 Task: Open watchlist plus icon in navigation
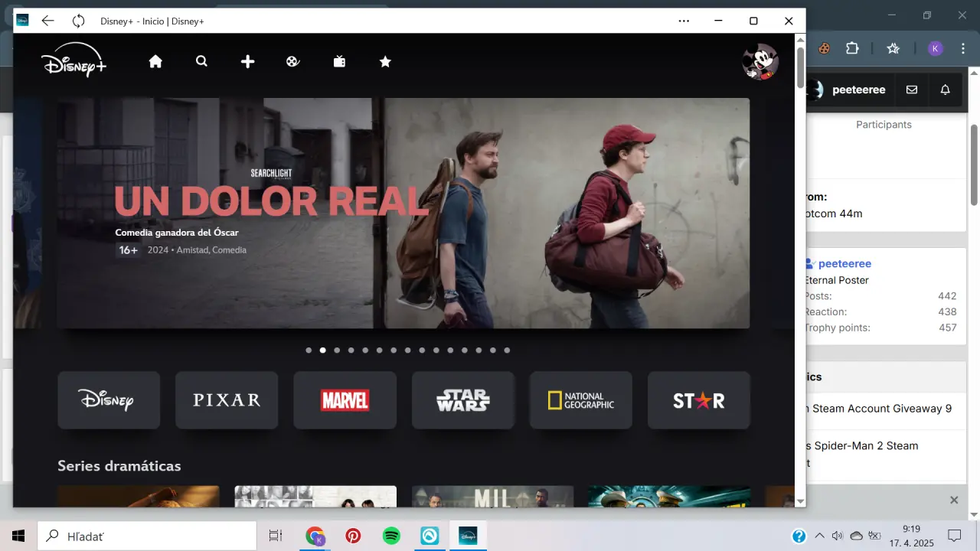pyautogui.click(x=247, y=61)
